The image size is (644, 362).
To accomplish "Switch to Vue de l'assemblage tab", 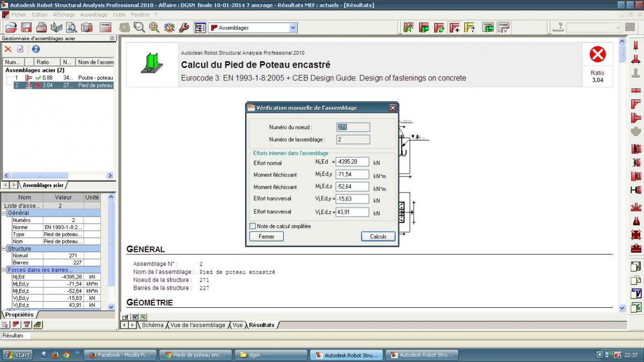I will (197, 325).
